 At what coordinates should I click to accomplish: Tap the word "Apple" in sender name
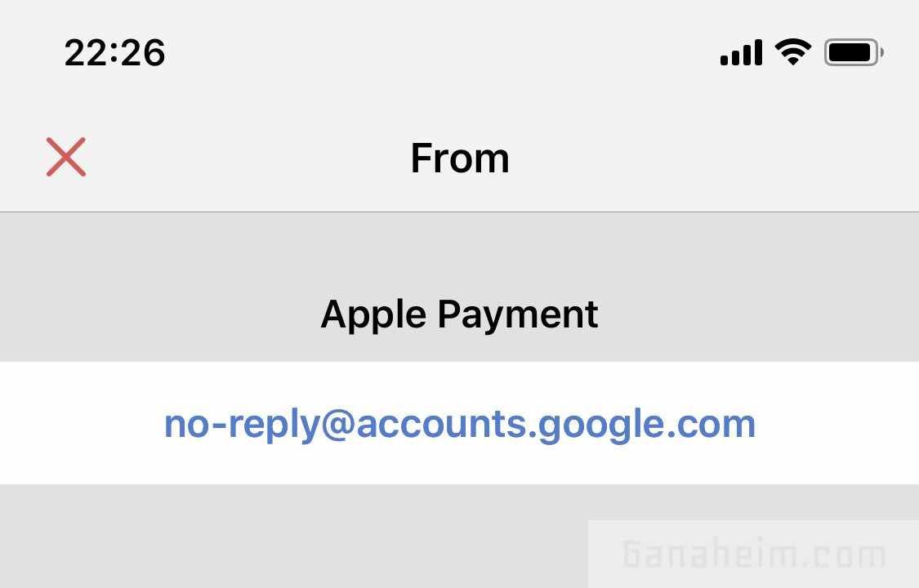(x=374, y=314)
